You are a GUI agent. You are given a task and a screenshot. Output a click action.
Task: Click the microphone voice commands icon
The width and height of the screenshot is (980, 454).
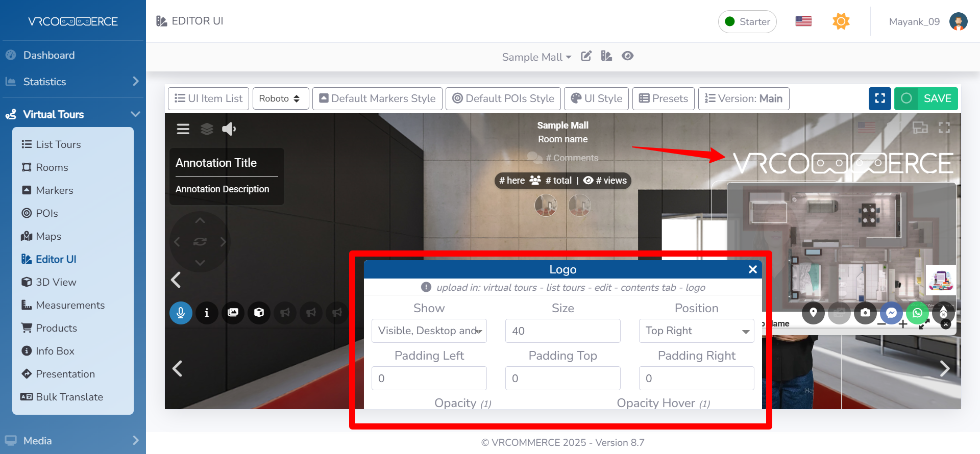pos(181,313)
